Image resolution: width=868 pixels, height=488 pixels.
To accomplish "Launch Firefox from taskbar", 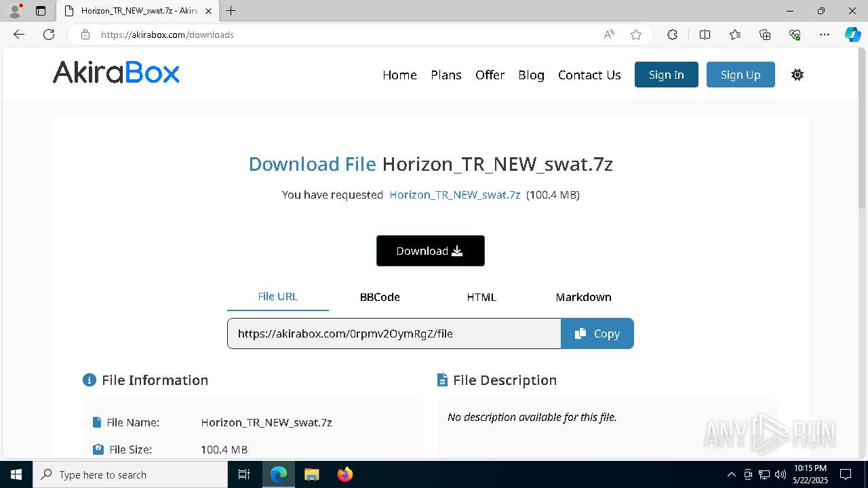I will tap(344, 474).
